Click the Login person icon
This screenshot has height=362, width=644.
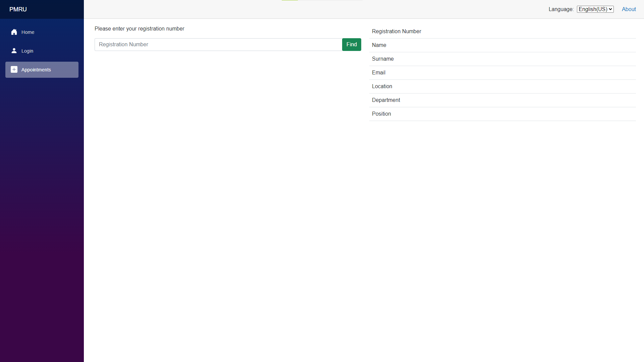click(x=14, y=51)
